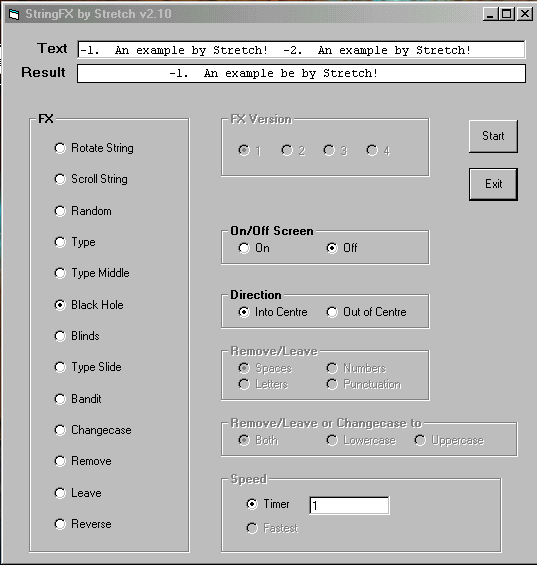Screen dimensions: 537x565
Task: Select the Timer speed option
Action: point(268,504)
